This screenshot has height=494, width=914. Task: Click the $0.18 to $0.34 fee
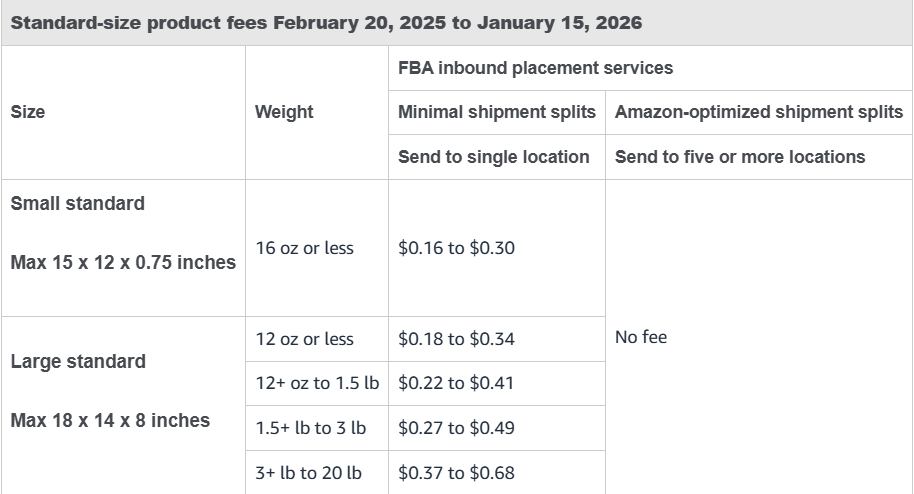pos(456,339)
